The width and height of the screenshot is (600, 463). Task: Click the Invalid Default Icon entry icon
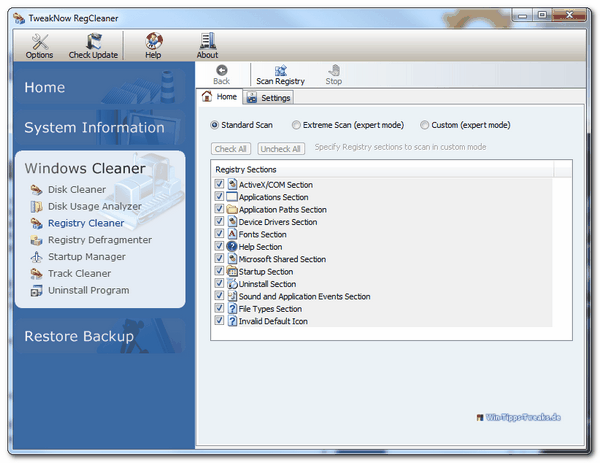tap(232, 321)
